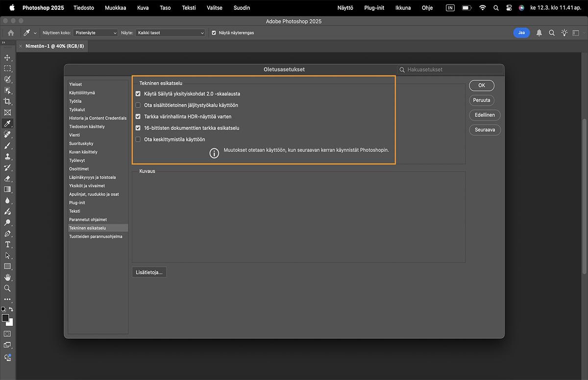Select the Frame tool
The height and width of the screenshot is (380, 588).
coord(7,112)
